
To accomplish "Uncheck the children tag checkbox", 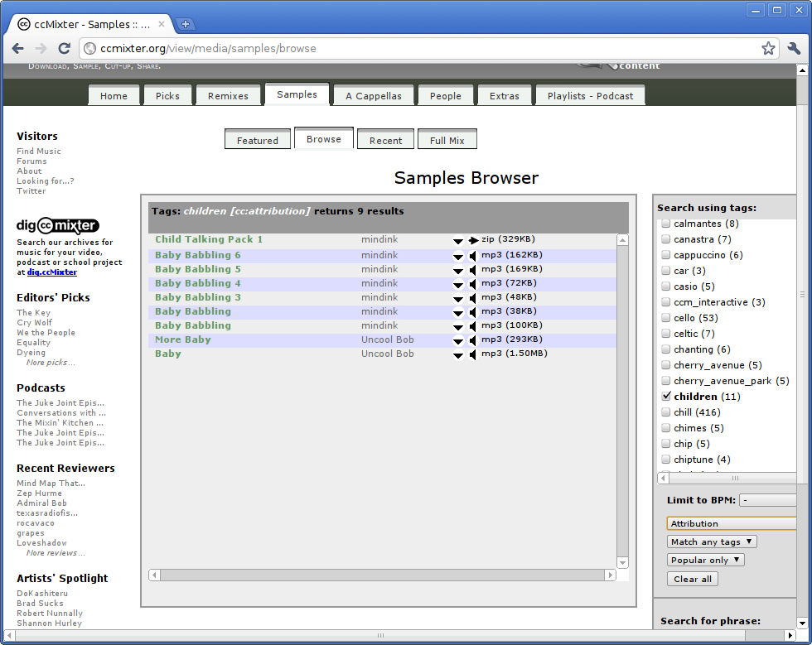I will (x=666, y=396).
